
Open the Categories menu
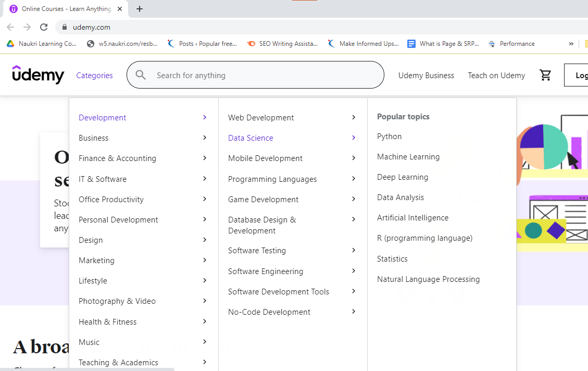[94, 76]
